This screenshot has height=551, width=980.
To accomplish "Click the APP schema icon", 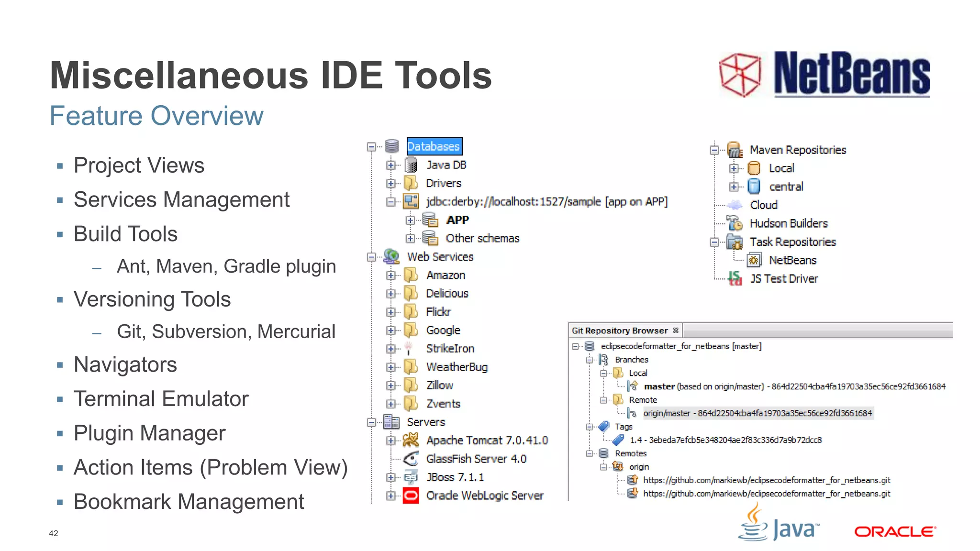I will coord(430,220).
